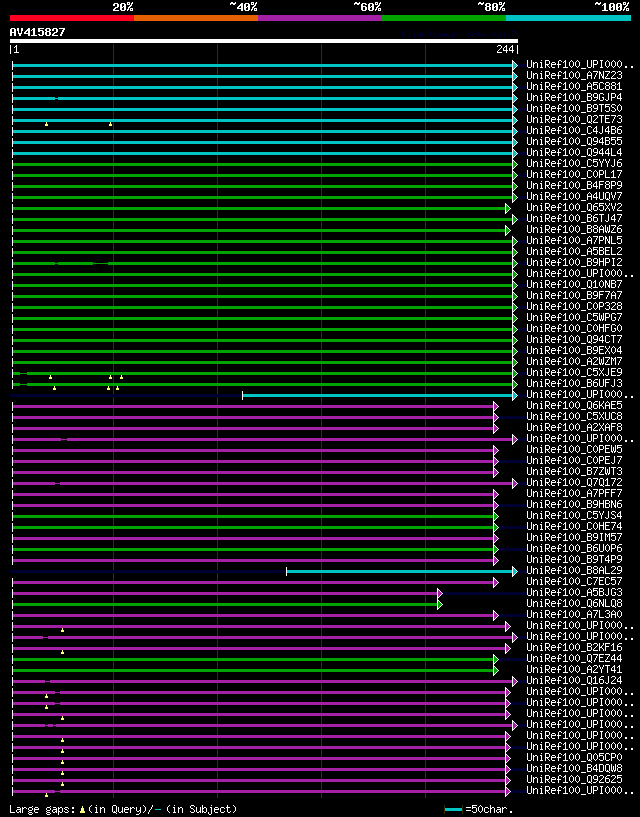Click the arrowhead ending the C7EC57 alignment

(496, 583)
